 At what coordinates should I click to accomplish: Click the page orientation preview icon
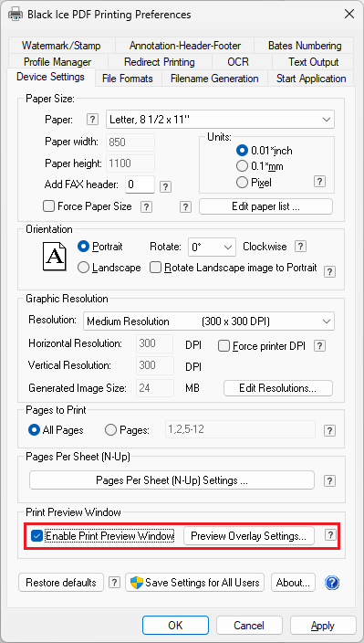55,257
